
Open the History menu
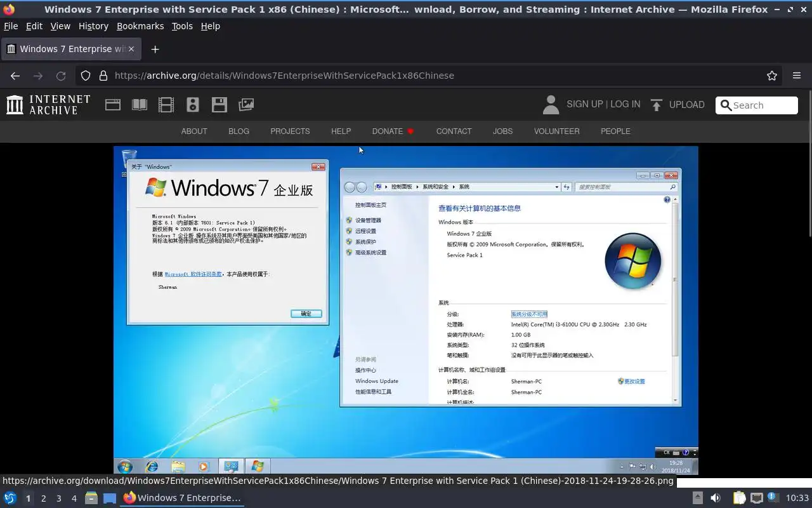93,26
